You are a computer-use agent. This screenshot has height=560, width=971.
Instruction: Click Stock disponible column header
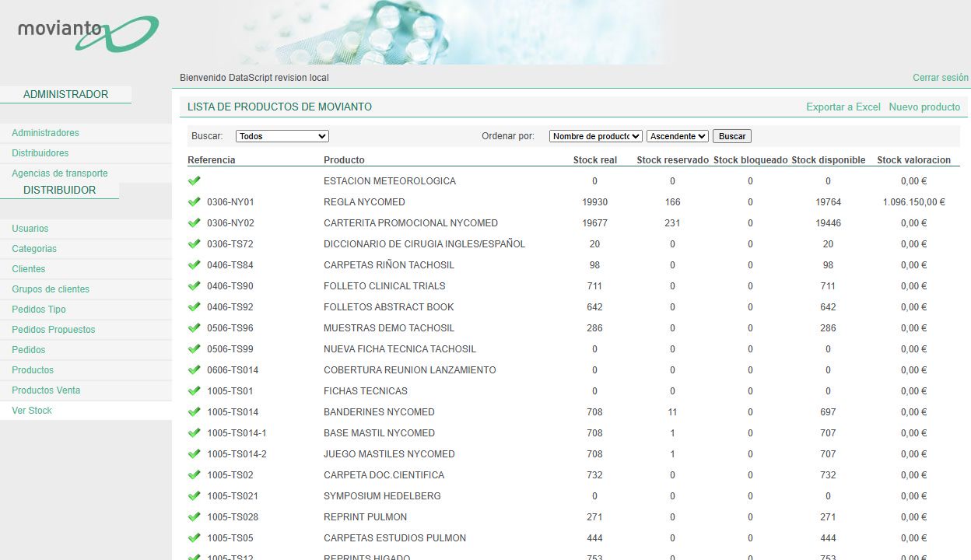(x=829, y=160)
